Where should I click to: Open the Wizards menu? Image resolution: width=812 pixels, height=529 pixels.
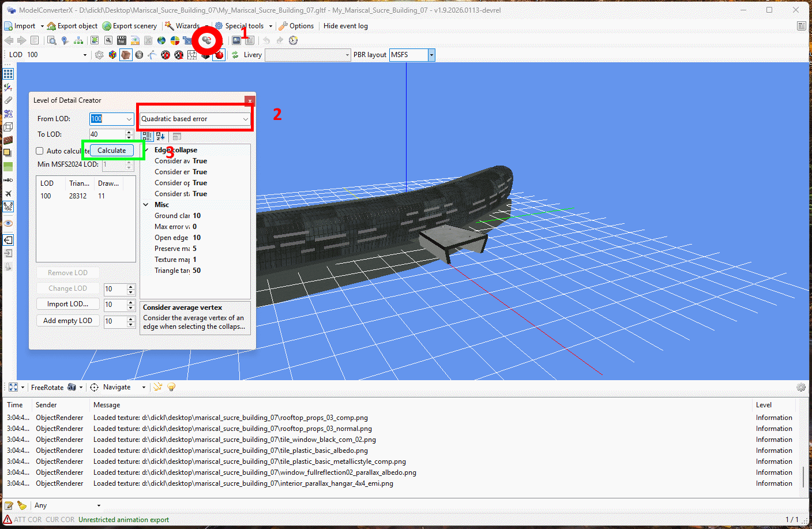[186, 26]
